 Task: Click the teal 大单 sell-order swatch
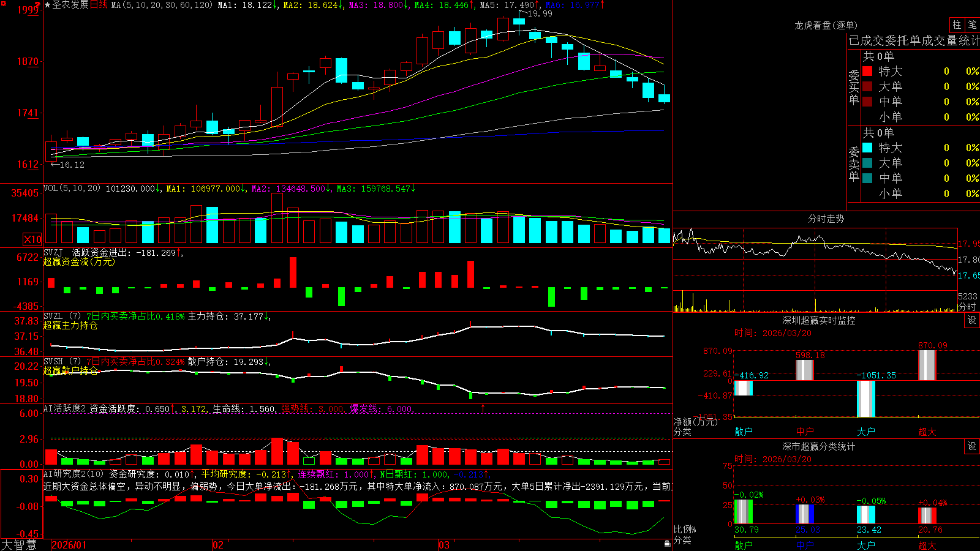point(867,163)
